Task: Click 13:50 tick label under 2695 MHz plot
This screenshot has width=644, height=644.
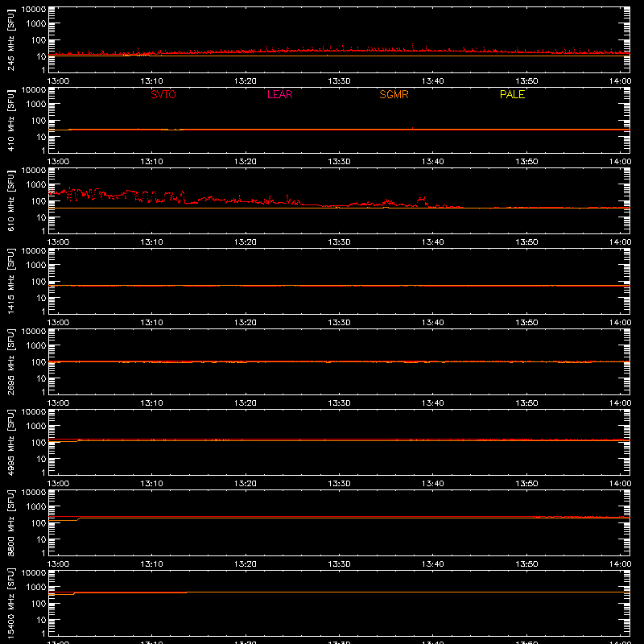Action: [526, 403]
